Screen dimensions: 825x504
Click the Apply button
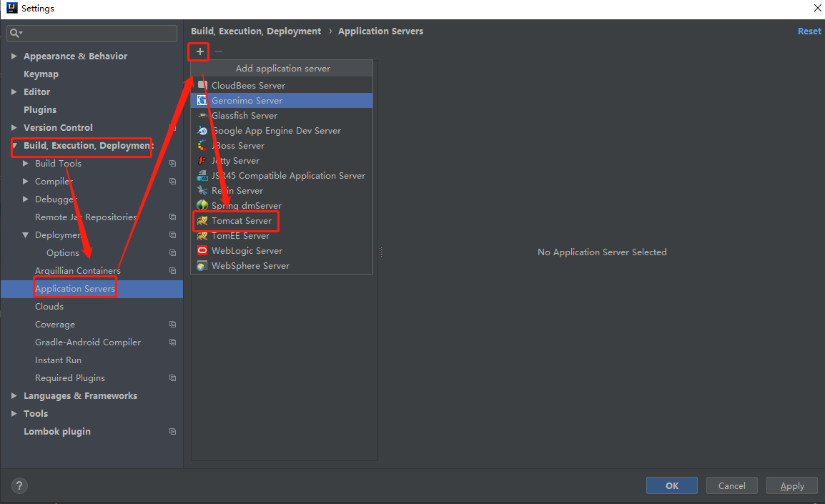(x=792, y=485)
